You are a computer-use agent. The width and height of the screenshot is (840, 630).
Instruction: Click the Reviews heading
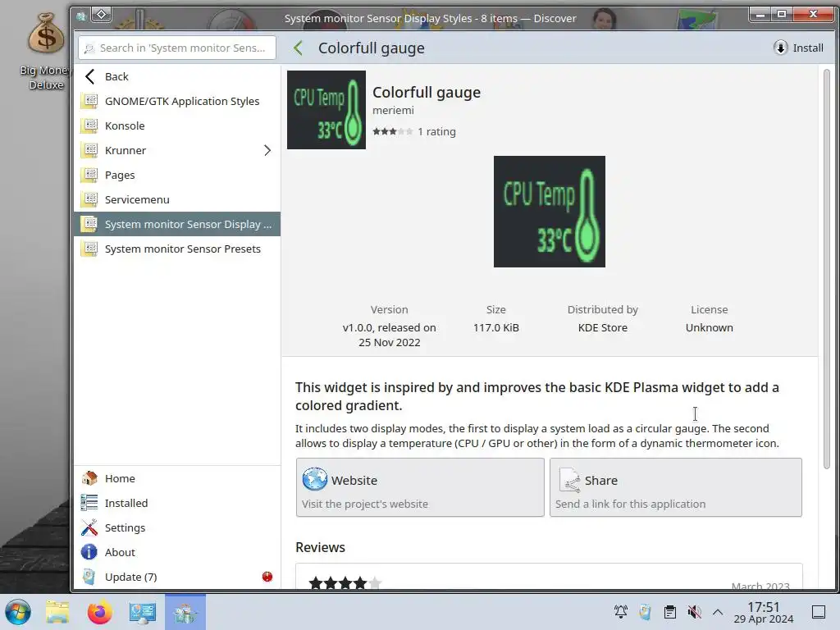321,547
